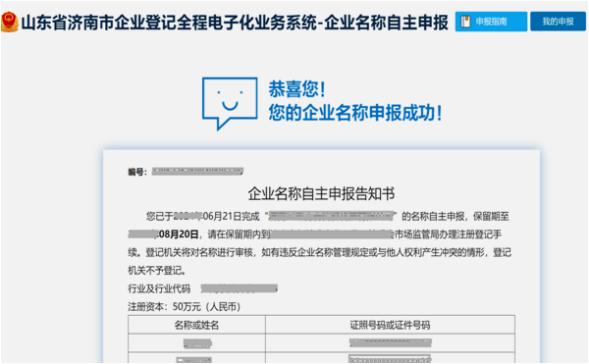Image resolution: width=589 pixels, height=364 pixels.
Task: Click the 证照号码或证件号码 column header
Action: click(390, 325)
